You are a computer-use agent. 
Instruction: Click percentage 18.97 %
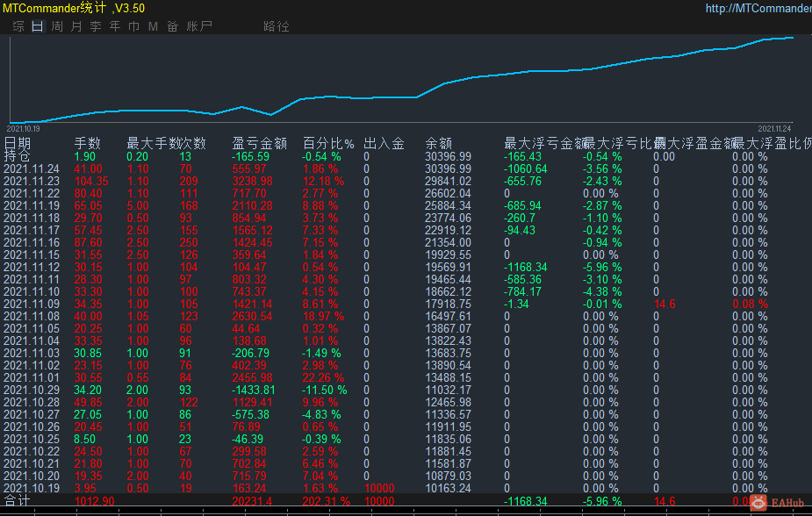point(323,316)
